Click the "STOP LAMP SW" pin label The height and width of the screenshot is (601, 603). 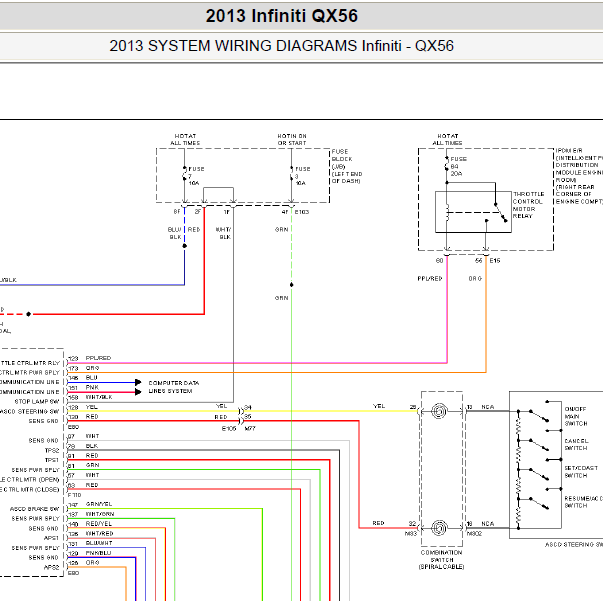37,401
